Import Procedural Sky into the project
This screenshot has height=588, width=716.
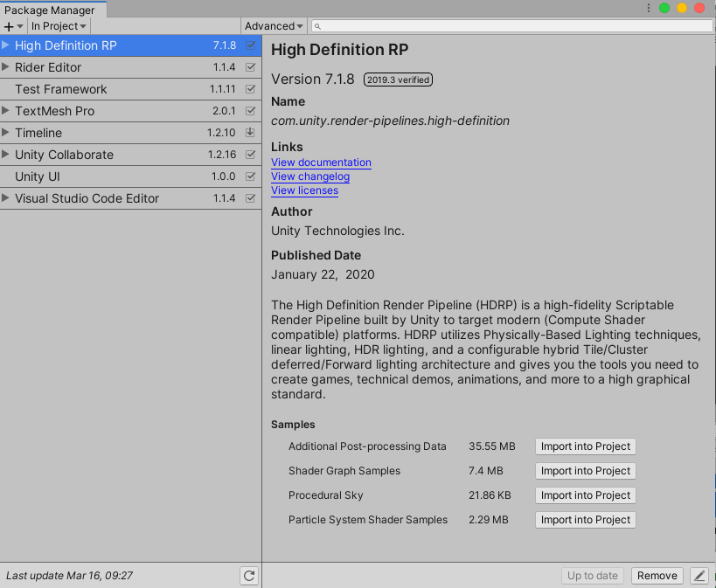point(585,495)
